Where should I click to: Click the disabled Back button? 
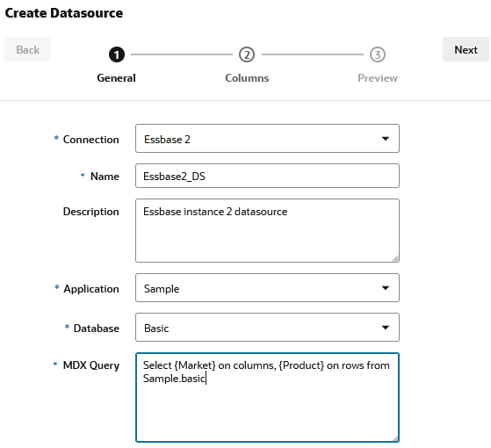(x=27, y=49)
